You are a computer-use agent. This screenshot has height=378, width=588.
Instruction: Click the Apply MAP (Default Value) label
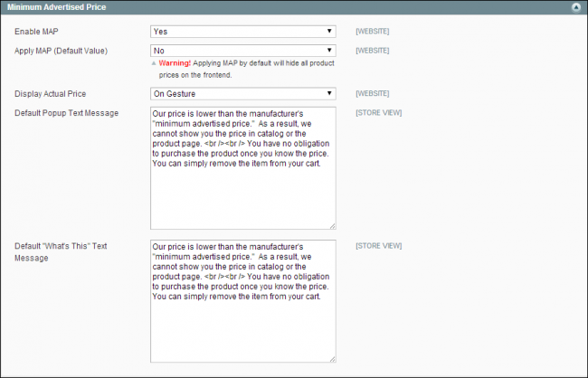(x=62, y=51)
